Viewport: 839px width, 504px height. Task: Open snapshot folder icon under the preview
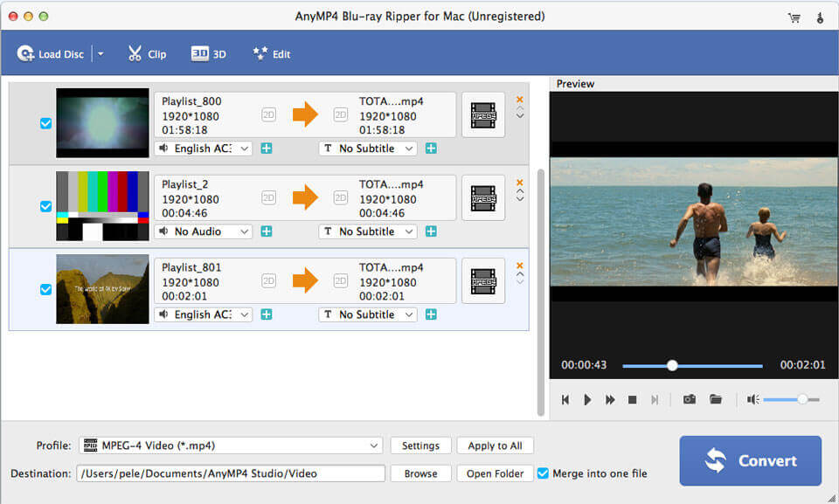(x=715, y=399)
